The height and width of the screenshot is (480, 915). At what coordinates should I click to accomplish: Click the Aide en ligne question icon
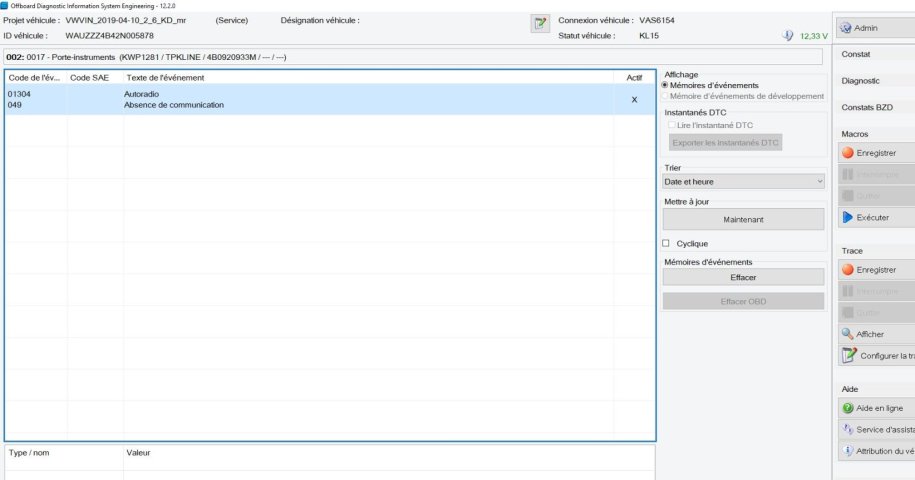[848, 408]
